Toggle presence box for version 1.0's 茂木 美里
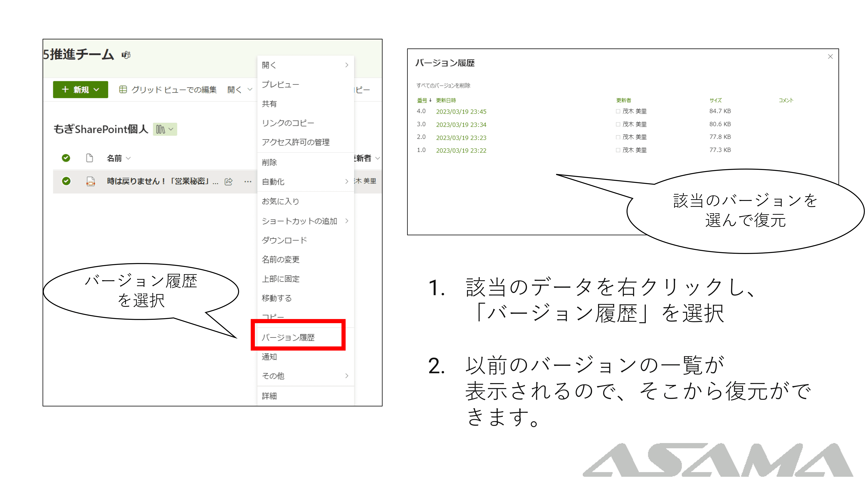 tap(618, 150)
